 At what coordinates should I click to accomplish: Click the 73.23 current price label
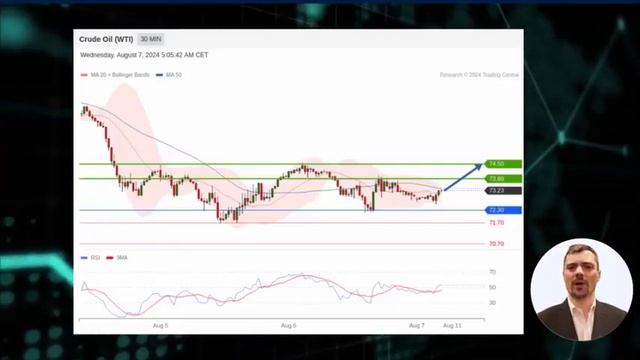click(503, 191)
